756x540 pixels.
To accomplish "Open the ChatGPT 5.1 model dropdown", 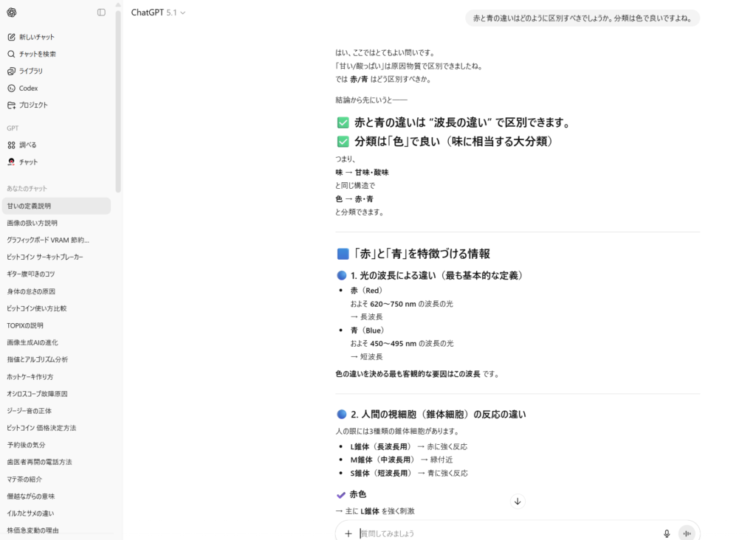I will [x=158, y=13].
